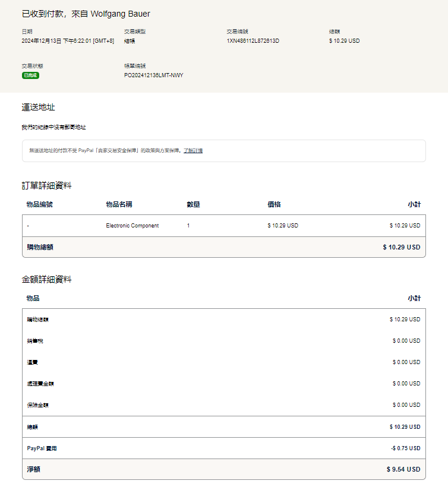Click the Electronic Component item name
This screenshot has width=448, height=490.
132,226
